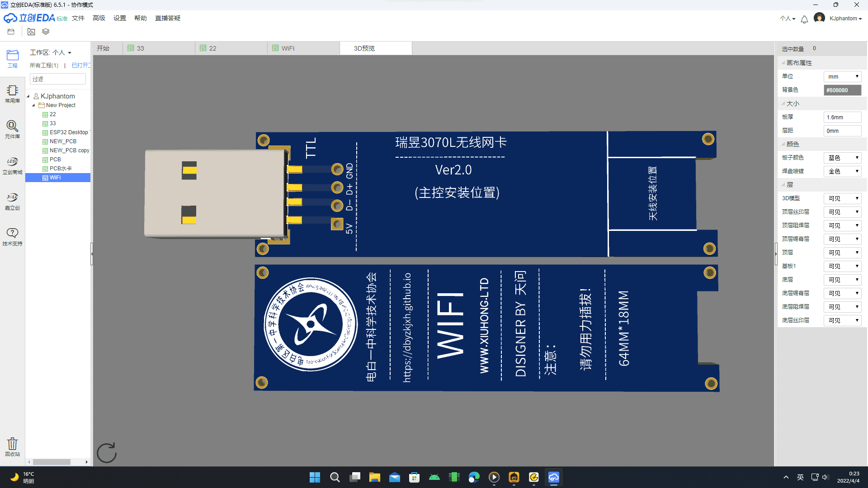Select the 3D预览 tab

tap(376, 48)
